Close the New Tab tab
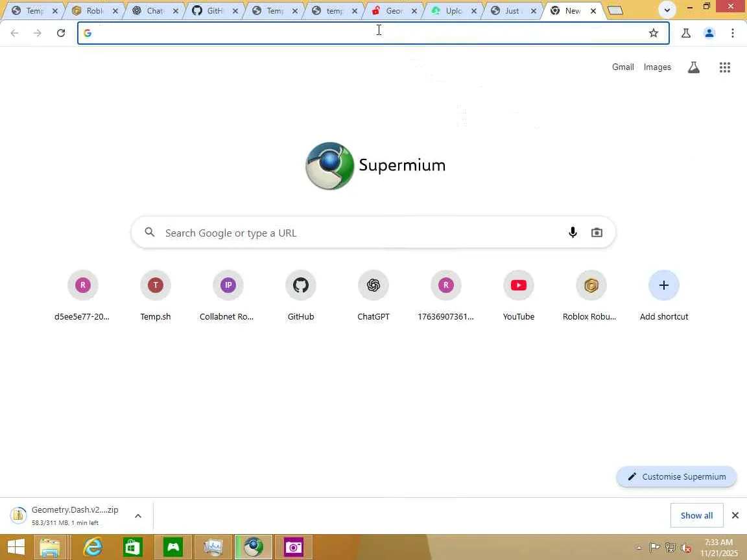 (593, 11)
